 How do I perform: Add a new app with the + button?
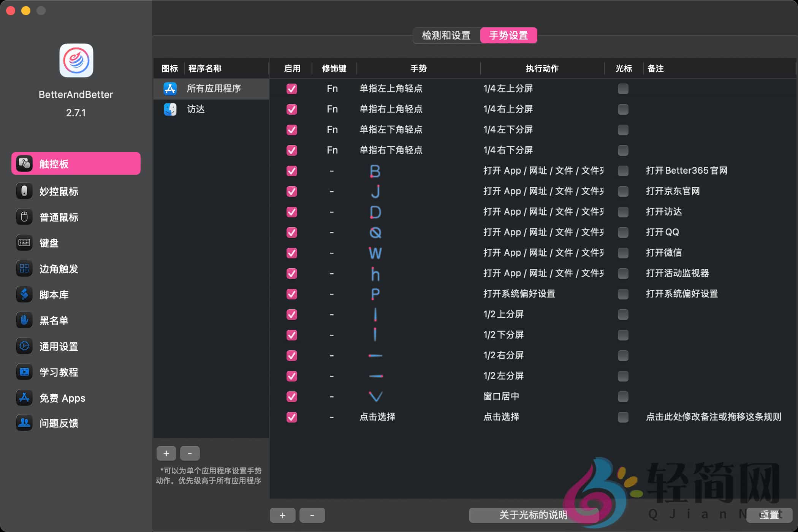166,453
